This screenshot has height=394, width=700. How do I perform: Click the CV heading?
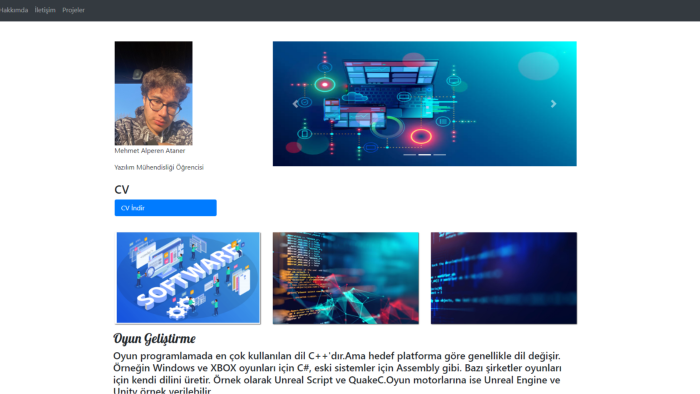click(x=122, y=190)
